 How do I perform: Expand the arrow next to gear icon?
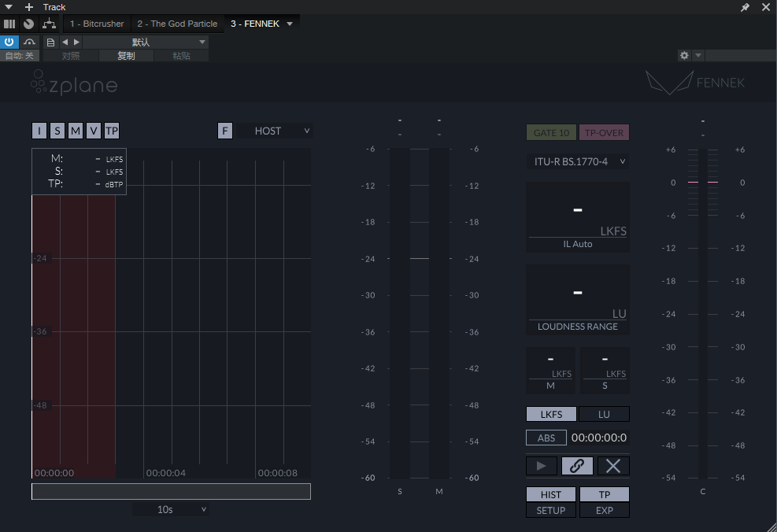tap(698, 55)
